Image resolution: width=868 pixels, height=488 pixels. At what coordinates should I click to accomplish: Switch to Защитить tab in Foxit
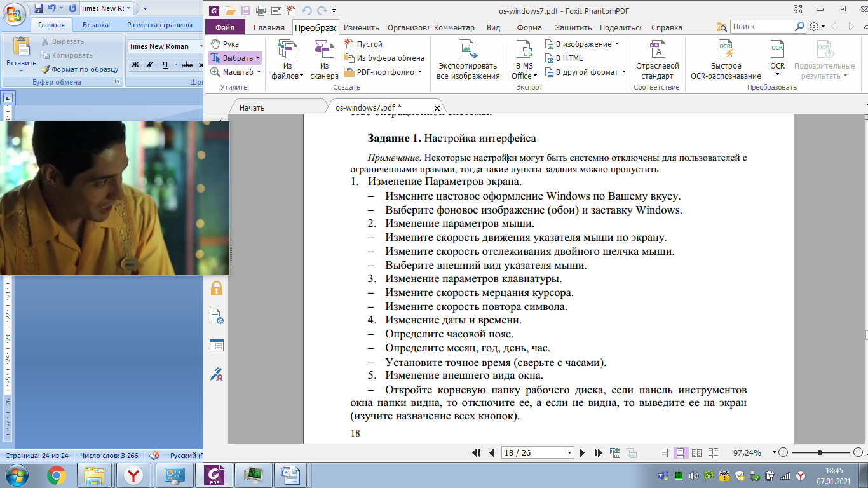[573, 27]
